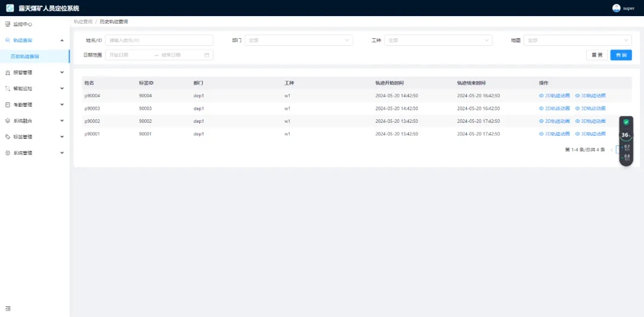
Task: Click the 监控中心 monitor icon in sidebar
Action: (7, 24)
